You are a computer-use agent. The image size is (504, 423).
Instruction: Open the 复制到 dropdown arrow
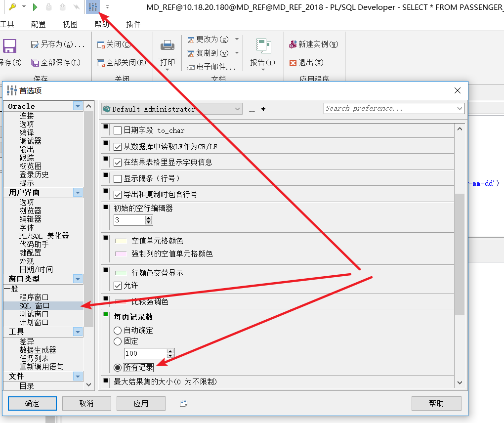pyautogui.click(x=237, y=53)
